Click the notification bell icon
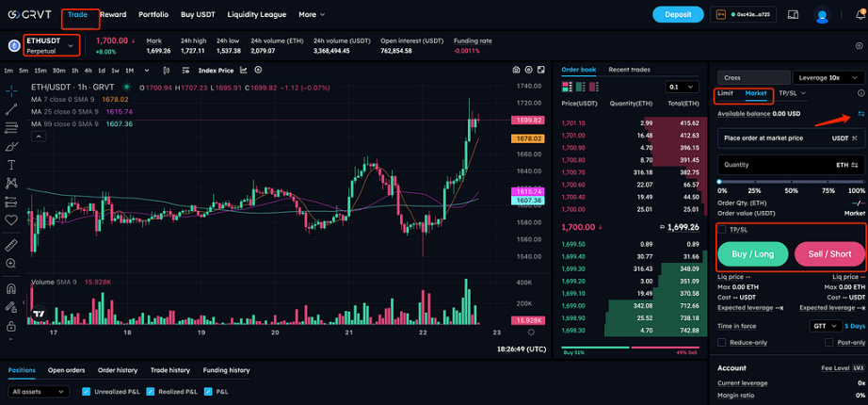 [860, 15]
